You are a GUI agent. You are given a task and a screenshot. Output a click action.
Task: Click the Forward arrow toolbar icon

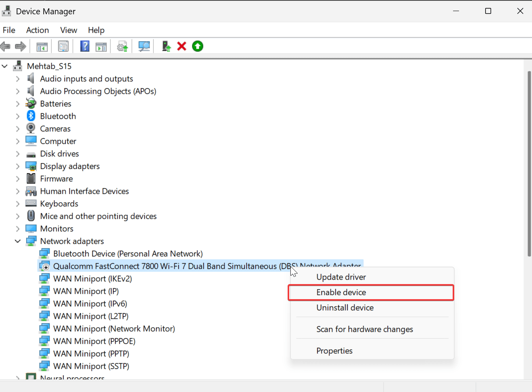coord(21,46)
